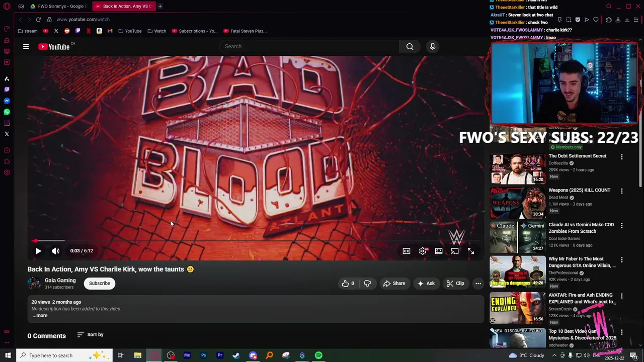The height and width of the screenshot is (362, 644).
Task: Open Steam from the Windows taskbar
Action: point(236,355)
